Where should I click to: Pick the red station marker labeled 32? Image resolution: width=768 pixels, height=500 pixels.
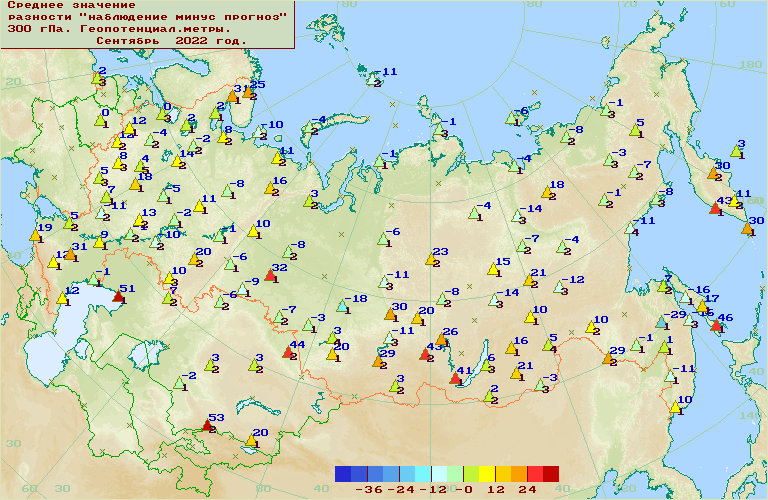[270, 275]
